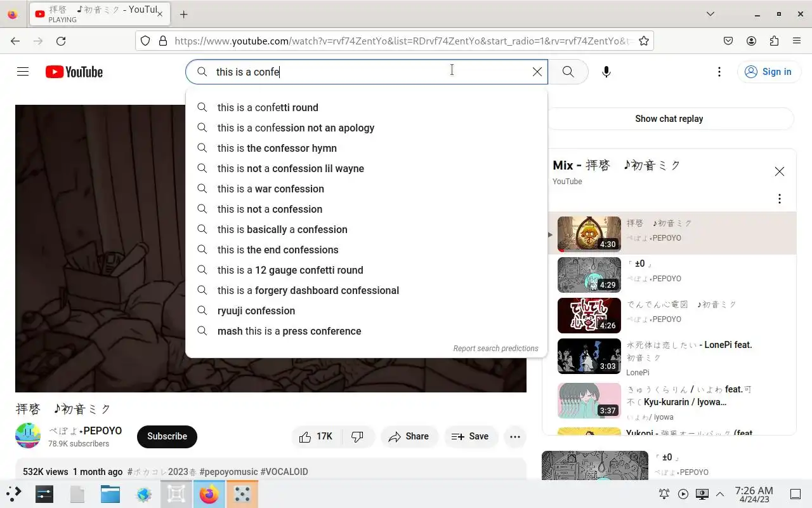The image size is (812, 508).
Task: Select suggestion 'this is a confetti round'
Action: [366, 107]
